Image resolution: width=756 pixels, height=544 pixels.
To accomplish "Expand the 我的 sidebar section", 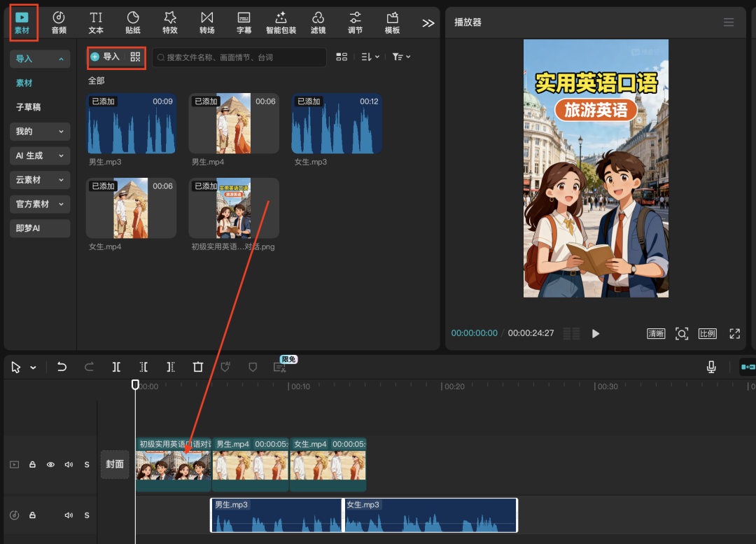I will (x=40, y=131).
